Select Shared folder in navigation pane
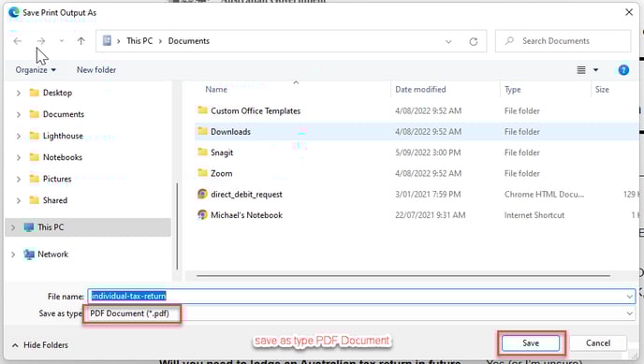This screenshot has height=364, width=644. click(x=55, y=200)
